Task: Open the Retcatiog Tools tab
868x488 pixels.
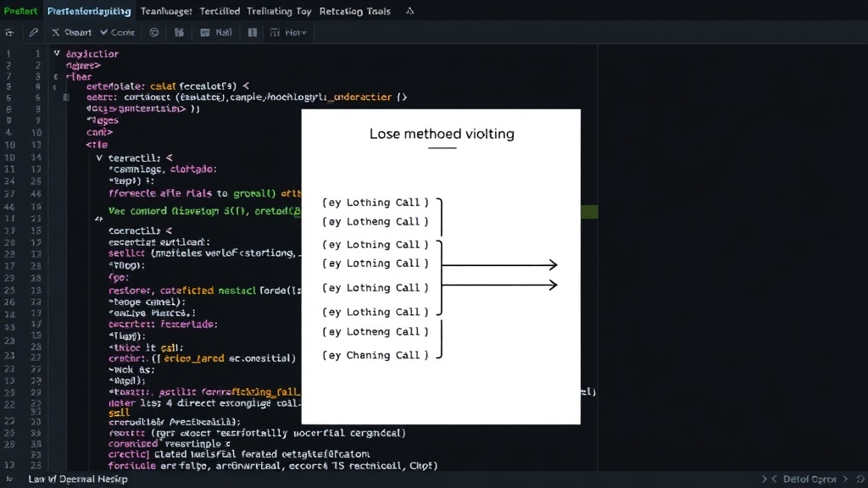Action: click(x=355, y=11)
